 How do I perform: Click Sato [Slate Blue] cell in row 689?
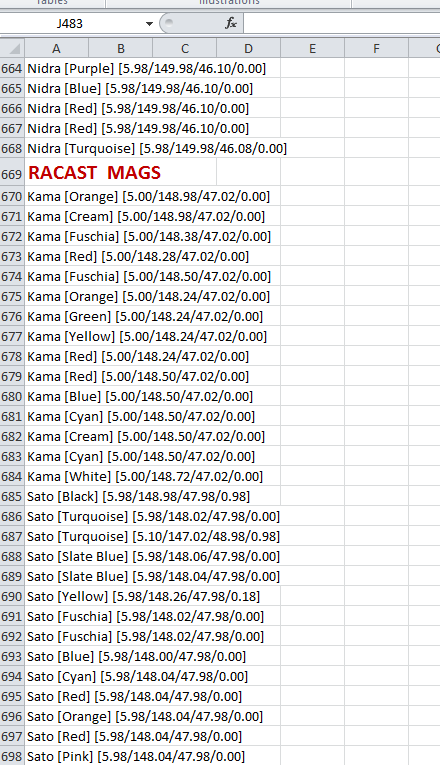coord(154,577)
